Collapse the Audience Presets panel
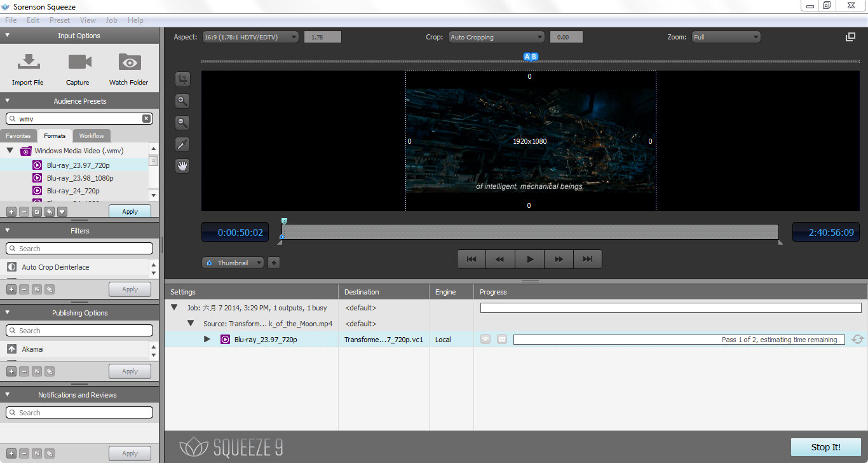 8,101
